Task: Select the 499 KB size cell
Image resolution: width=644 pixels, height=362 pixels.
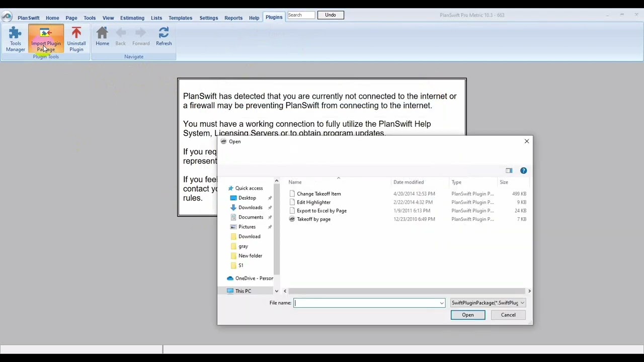Action: (519, 194)
